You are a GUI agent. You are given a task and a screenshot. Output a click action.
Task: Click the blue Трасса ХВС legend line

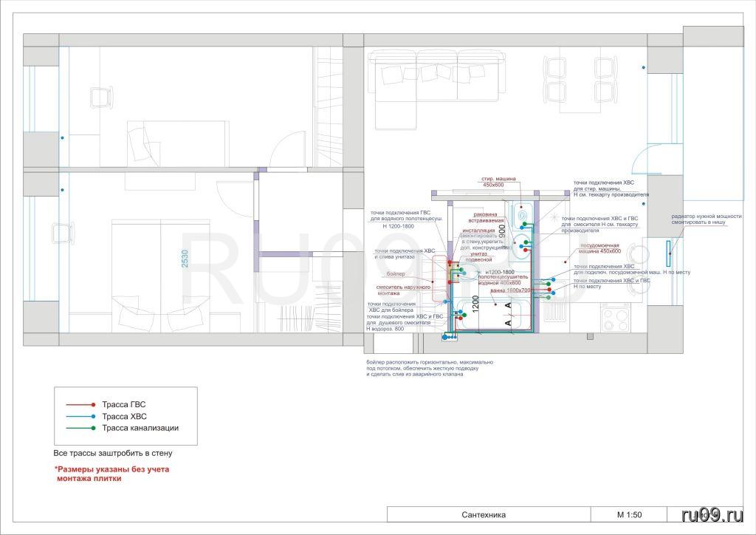79,417
